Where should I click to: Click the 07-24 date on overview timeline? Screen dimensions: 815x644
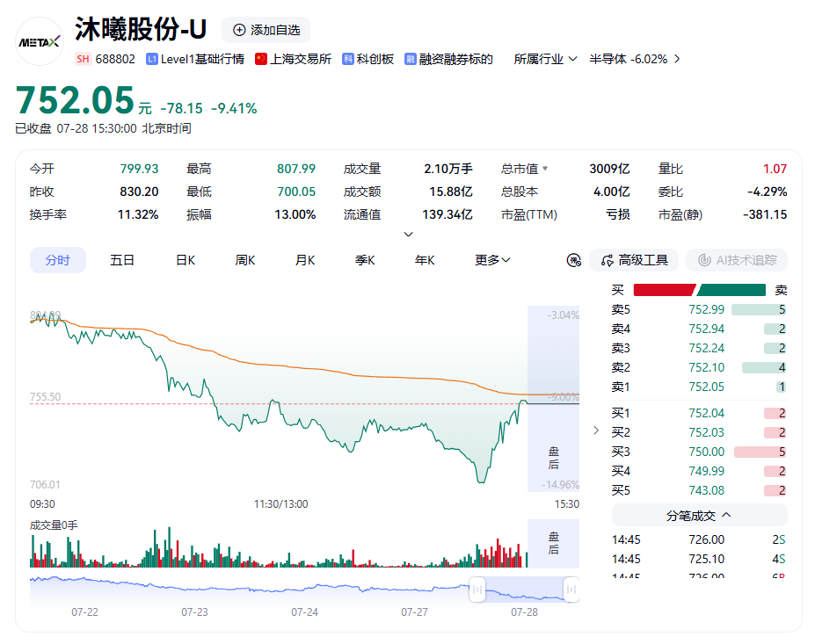point(304,612)
